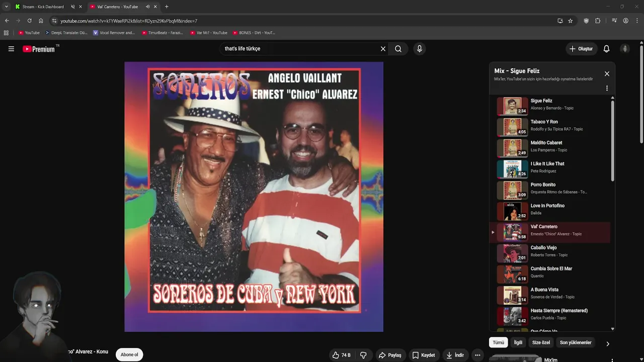The width and height of the screenshot is (644, 362).
Task: Go back in browser history
Action: tap(7, 21)
